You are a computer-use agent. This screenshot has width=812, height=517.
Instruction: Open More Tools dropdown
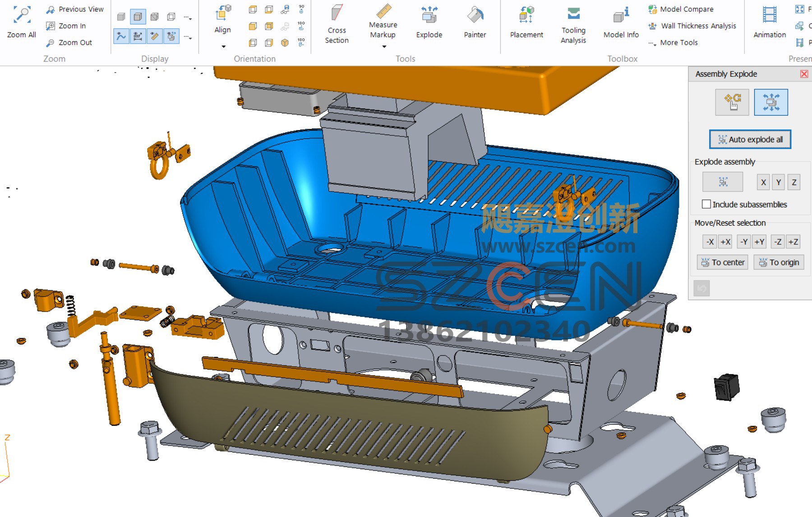click(673, 42)
